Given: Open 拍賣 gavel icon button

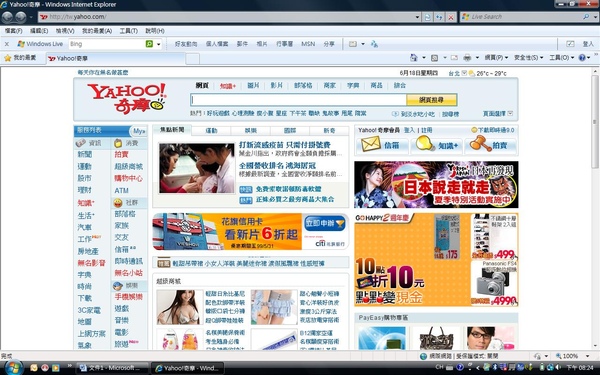Looking at the screenshot, I should coord(491,145).
